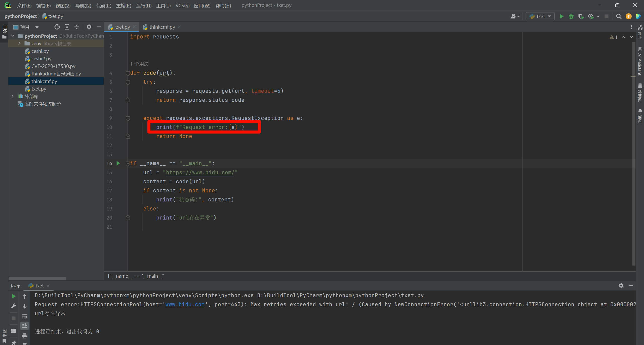Click warning indicator showing 1 problem
The width and height of the screenshot is (644, 345).
click(614, 37)
